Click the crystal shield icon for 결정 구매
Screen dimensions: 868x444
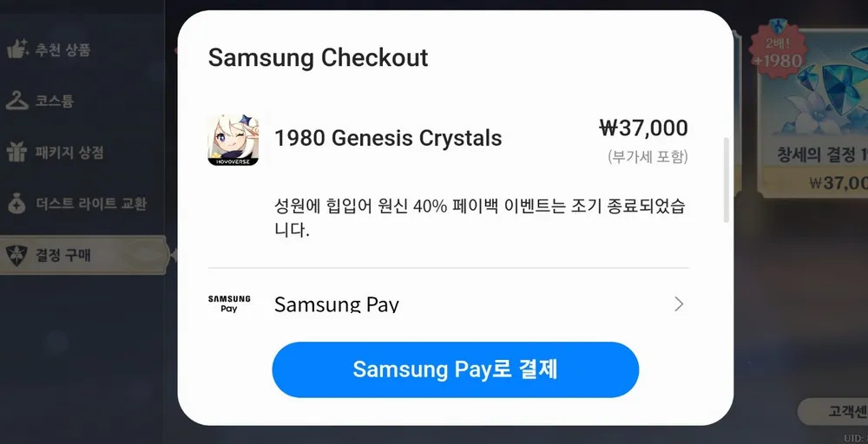[x=16, y=255]
